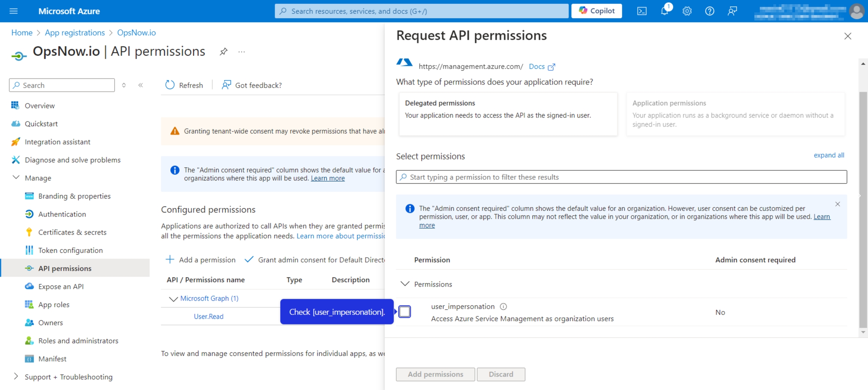Viewport: 868px width, 390px height.
Task: Select the Delegated permissions option
Action: [x=508, y=113]
